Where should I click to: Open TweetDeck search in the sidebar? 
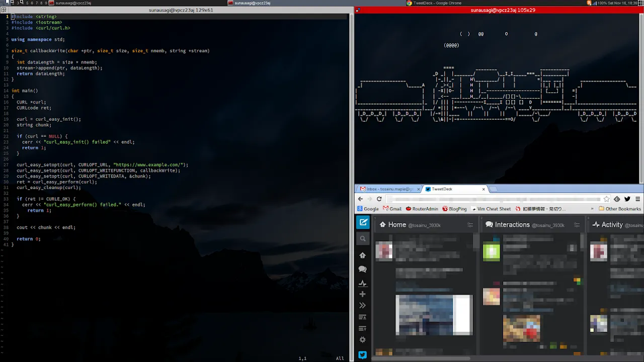click(x=363, y=239)
